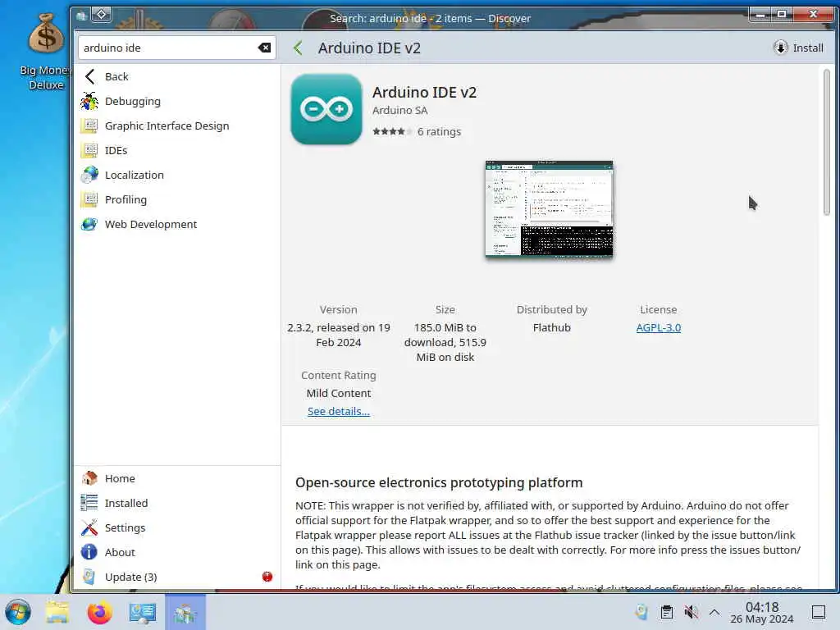Screen dimensions: 840x630
Task: Open the Profiling category
Action: [177, 199]
